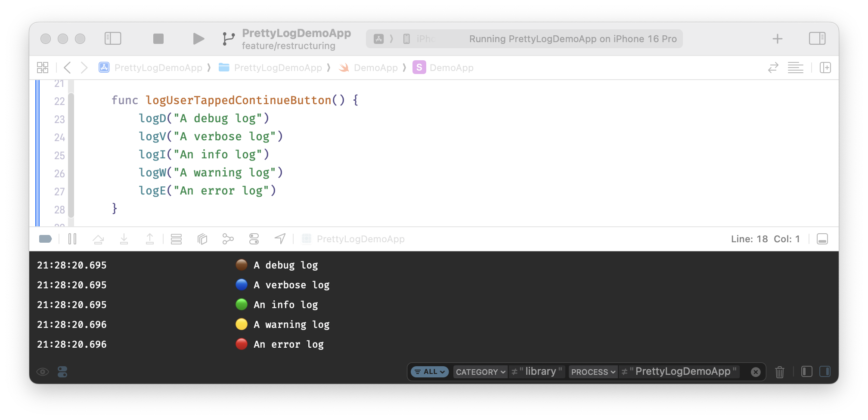The width and height of the screenshot is (868, 420).
Task: Click the Simulate Location arrow
Action: (280, 239)
